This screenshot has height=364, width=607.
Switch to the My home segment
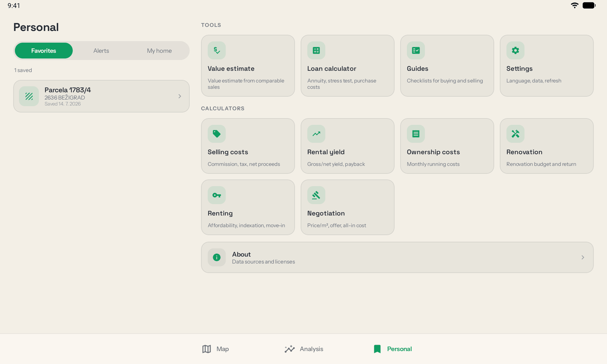click(159, 51)
